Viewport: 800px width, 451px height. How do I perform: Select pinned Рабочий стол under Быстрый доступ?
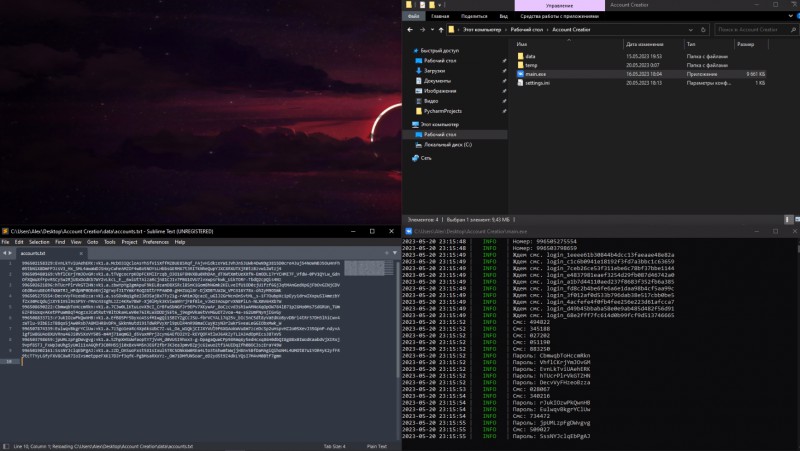point(440,61)
